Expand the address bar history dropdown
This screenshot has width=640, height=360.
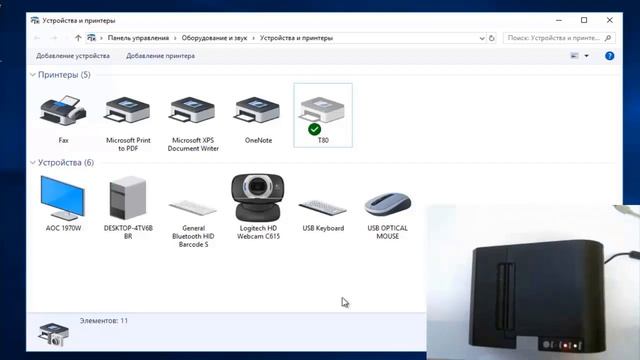(482, 38)
